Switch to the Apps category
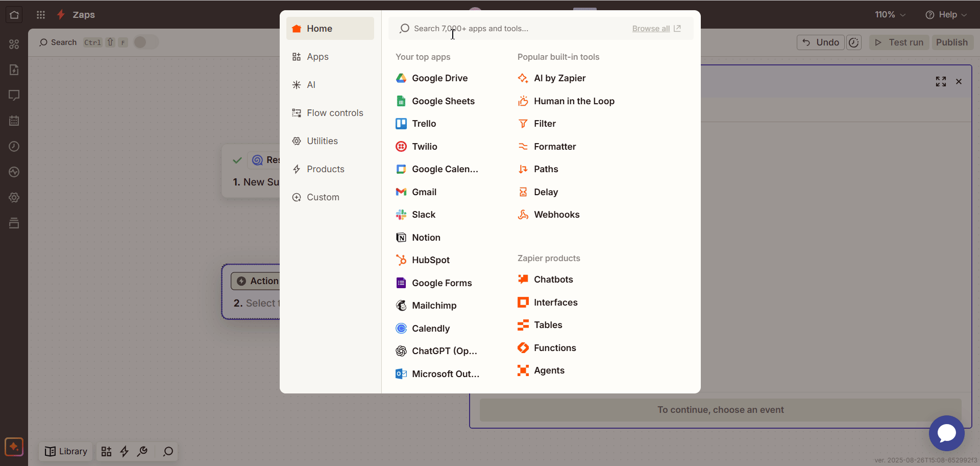Viewport: 980px width, 466px height. (330, 57)
